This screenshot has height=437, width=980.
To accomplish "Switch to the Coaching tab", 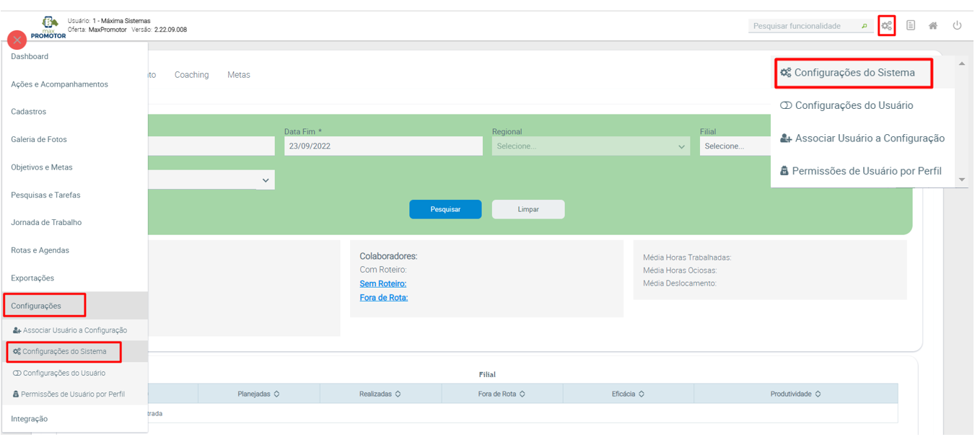I will coord(191,75).
